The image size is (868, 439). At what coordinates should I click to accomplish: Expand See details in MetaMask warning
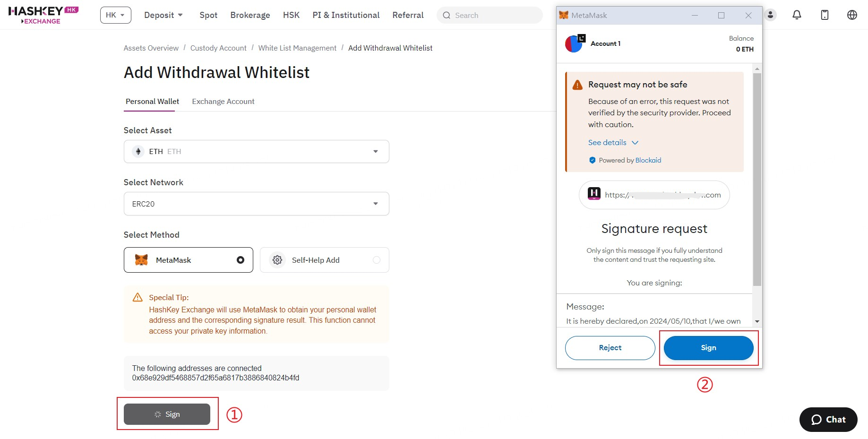tap(613, 143)
